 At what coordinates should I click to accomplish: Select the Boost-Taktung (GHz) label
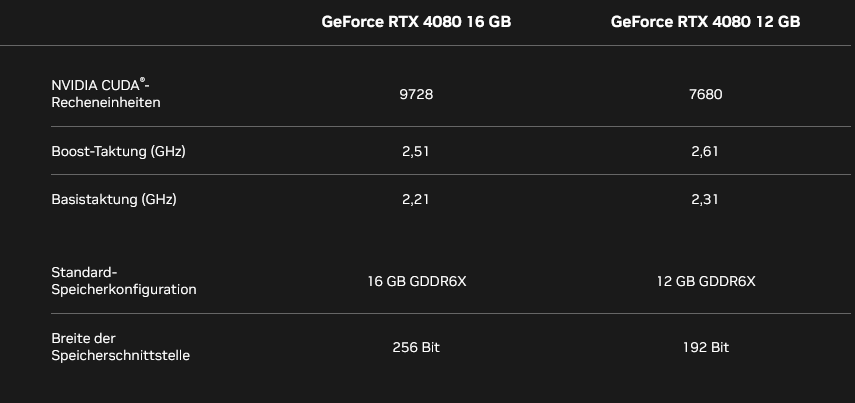[x=118, y=151]
